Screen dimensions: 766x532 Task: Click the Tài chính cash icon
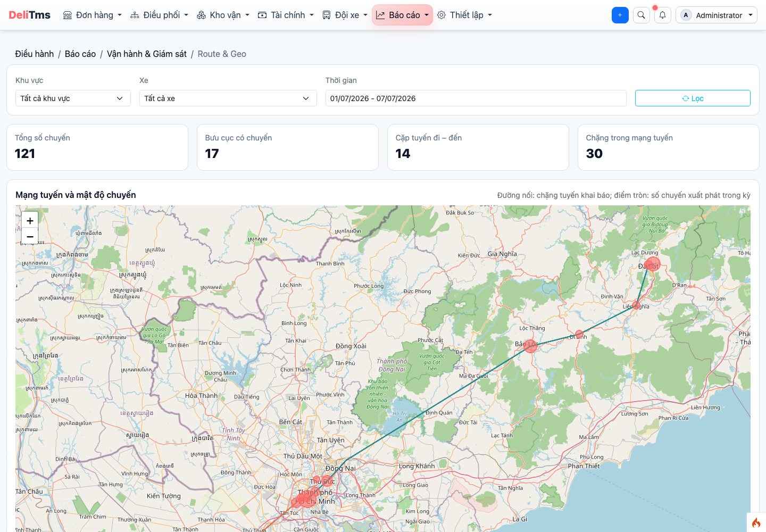[262, 15]
